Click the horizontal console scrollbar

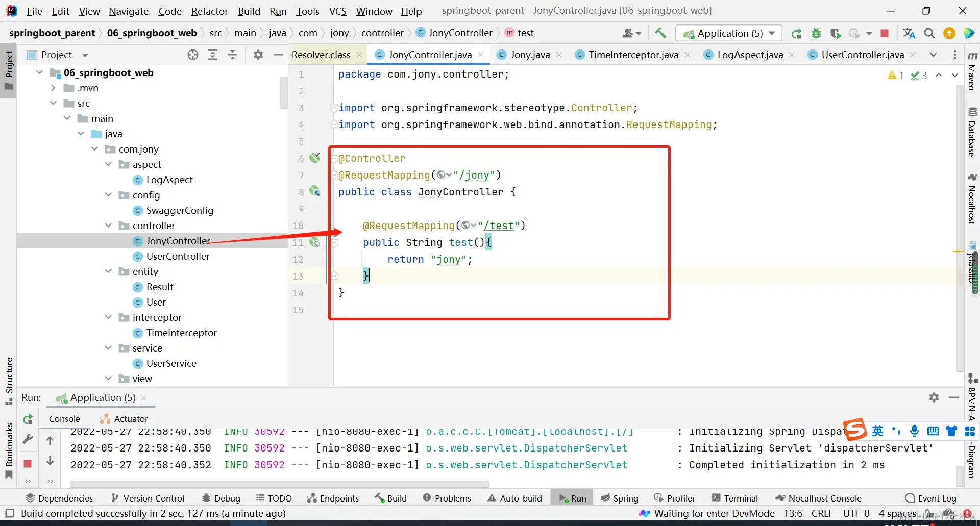click(279, 484)
